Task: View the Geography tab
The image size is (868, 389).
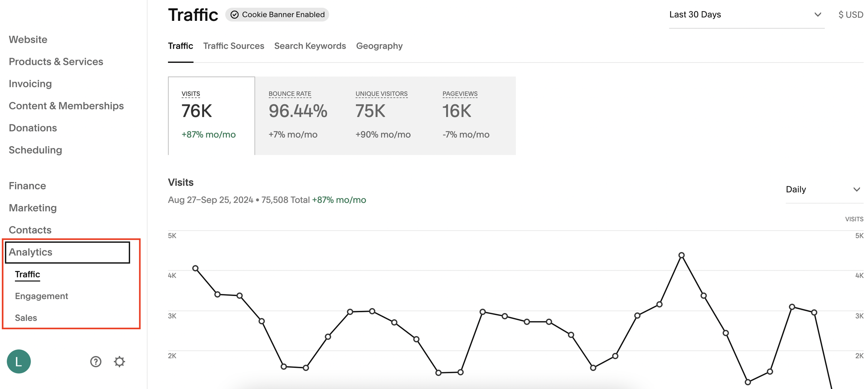Action: coord(379,46)
